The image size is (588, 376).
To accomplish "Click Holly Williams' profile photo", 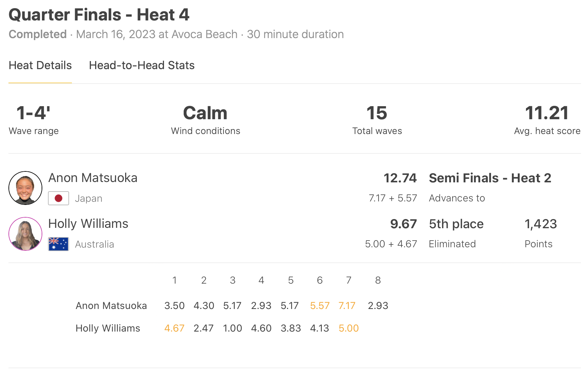I will [x=25, y=234].
